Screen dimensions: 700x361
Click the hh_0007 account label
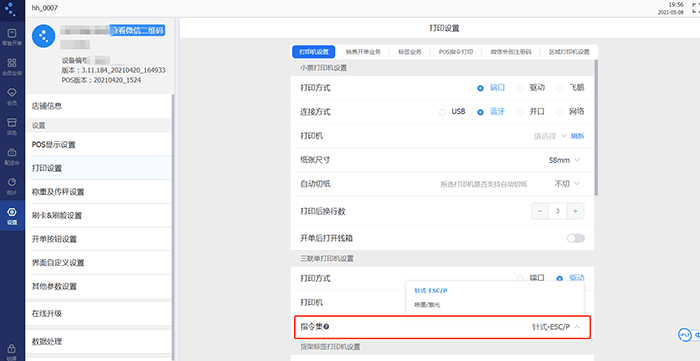(45, 8)
